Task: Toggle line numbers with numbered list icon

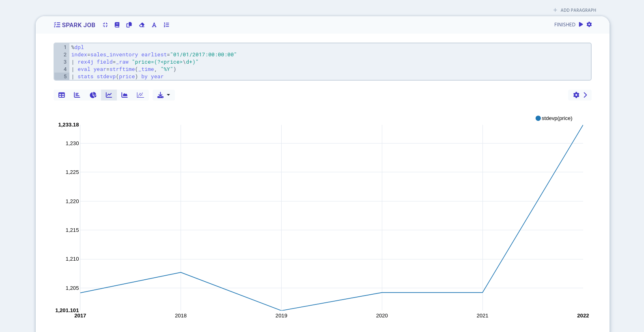Action: pos(166,25)
